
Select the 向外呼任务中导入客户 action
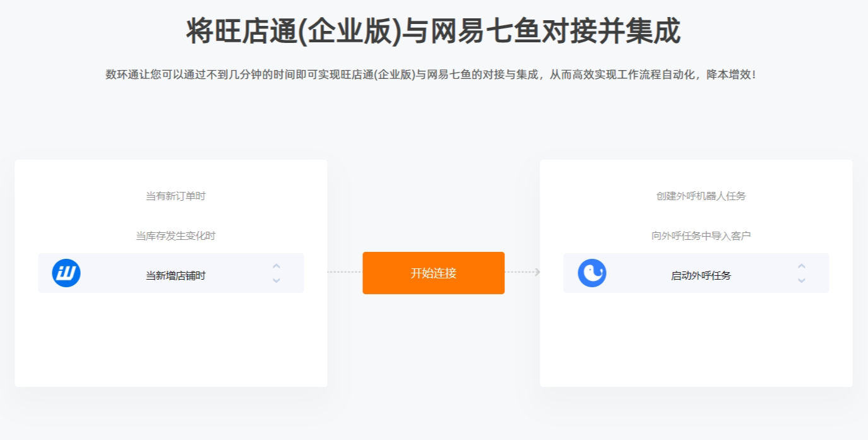[x=701, y=236]
